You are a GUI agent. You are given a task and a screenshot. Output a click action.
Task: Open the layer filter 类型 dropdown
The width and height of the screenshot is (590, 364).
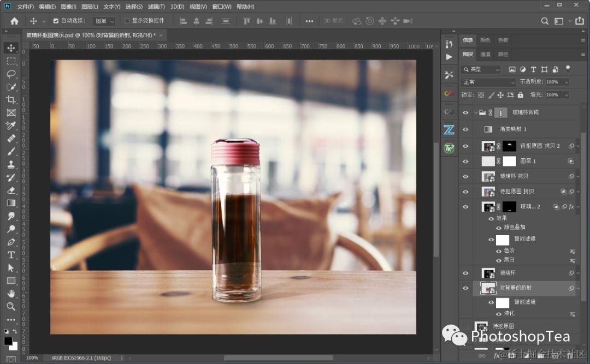(481, 69)
